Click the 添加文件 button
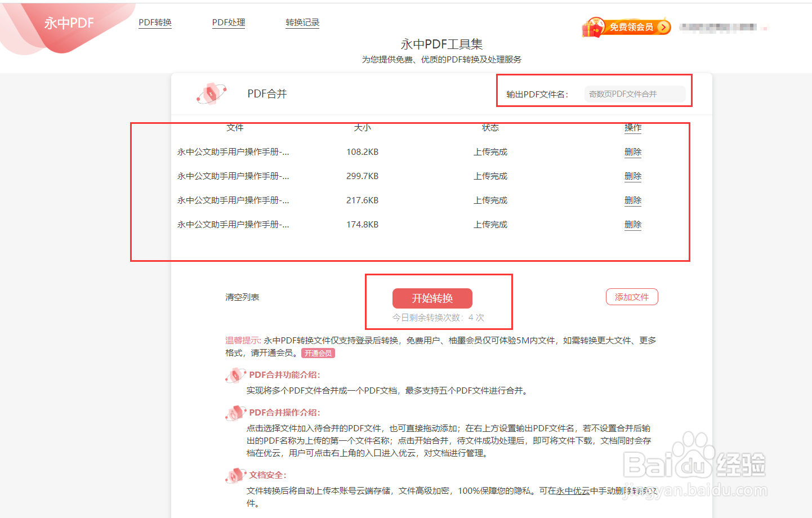This screenshot has height=518, width=812. point(632,297)
